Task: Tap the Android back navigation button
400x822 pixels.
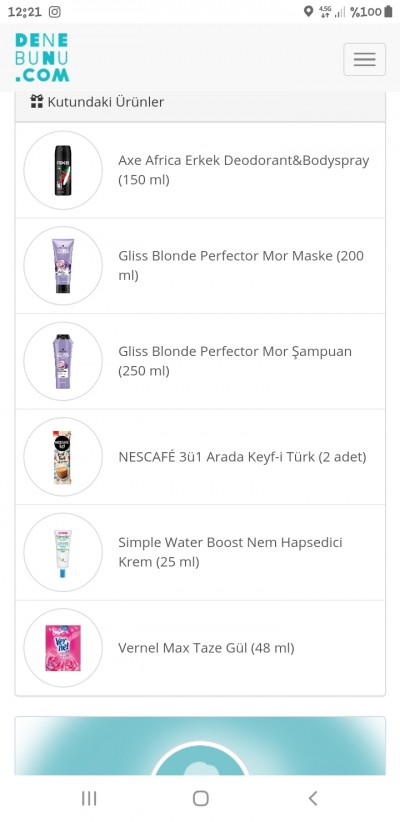Action: coord(312,798)
